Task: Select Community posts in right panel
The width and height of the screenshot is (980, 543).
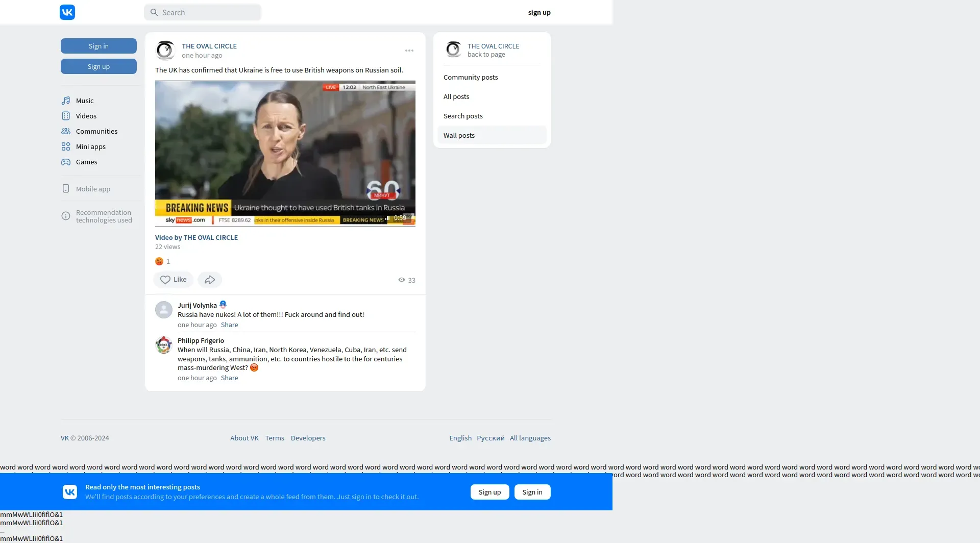Action: click(492, 77)
